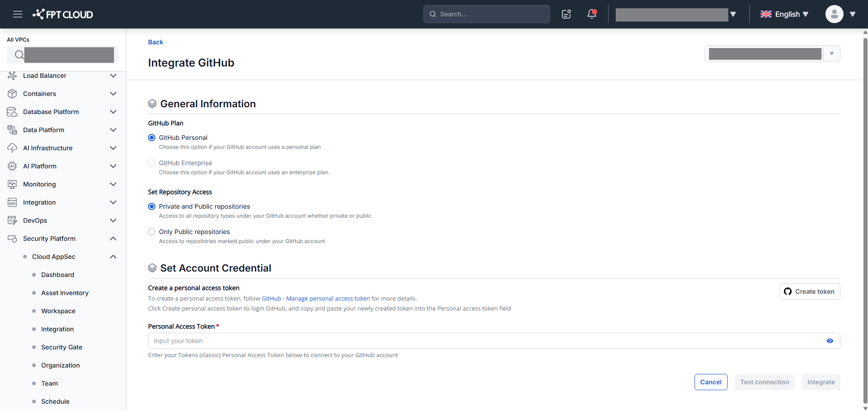Open Workspace menu item
The height and width of the screenshot is (411, 868).
58,311
